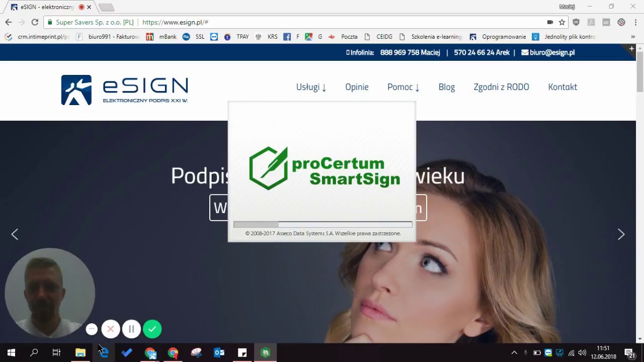Show more bookmarks with double chevron
Screen dimensions: 644x362
click(633, 37)
